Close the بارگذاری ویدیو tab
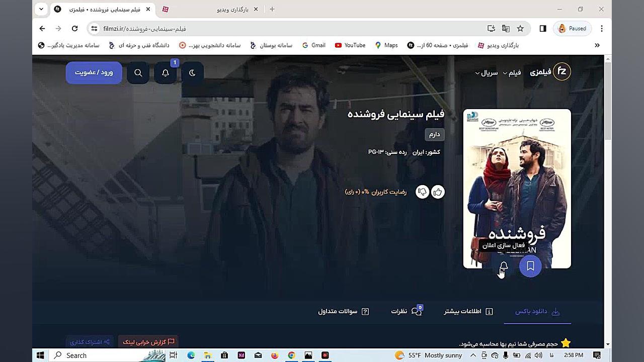644x362 pixels. click(255, 9)
